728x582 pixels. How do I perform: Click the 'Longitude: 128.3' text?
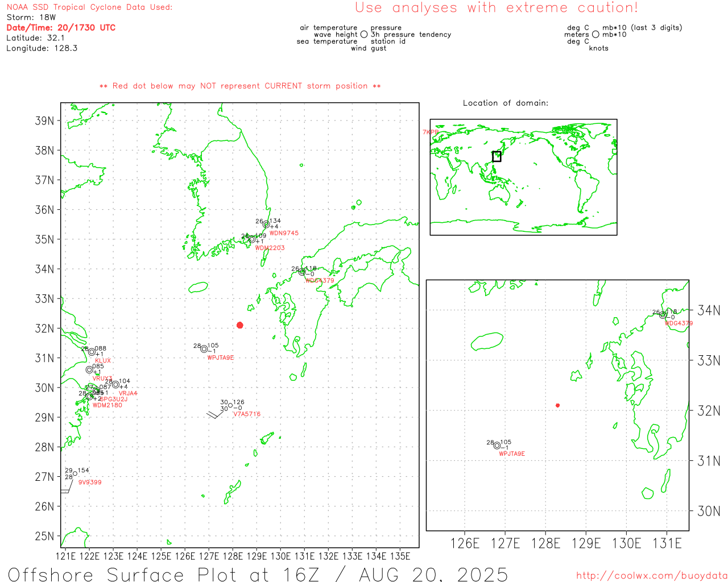pyautogui.click(x=42, y=48)
